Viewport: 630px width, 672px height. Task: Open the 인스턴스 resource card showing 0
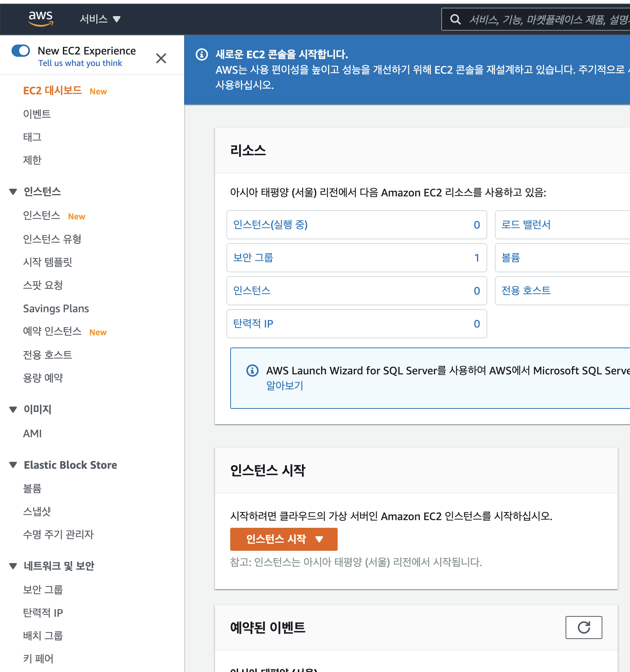point(357,291)
